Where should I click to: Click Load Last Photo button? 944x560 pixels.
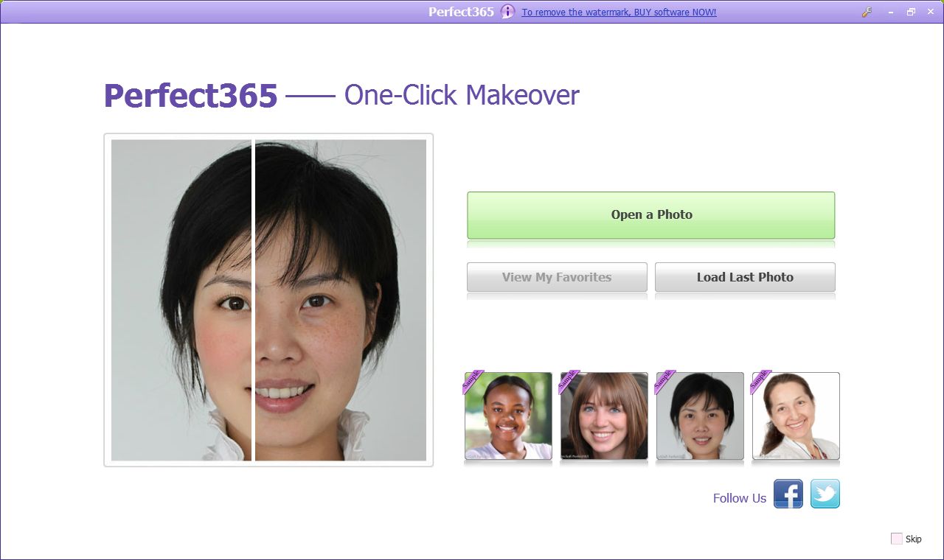click(x=745, y=277)
